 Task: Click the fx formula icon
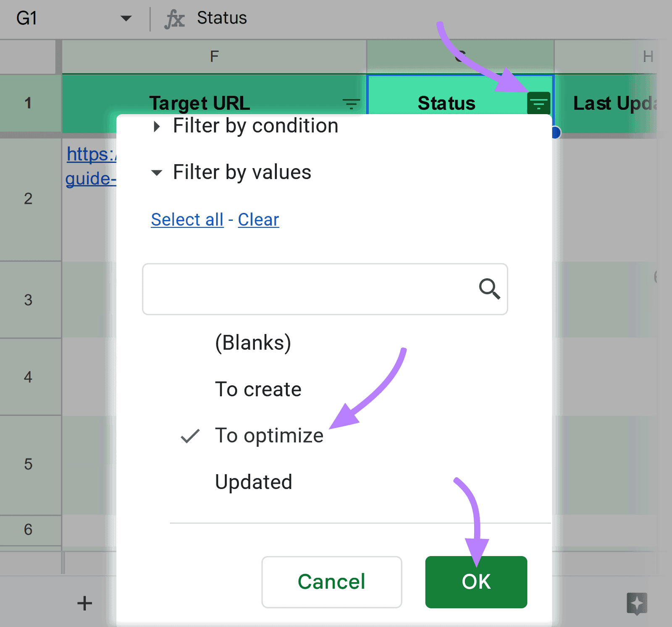175,18
